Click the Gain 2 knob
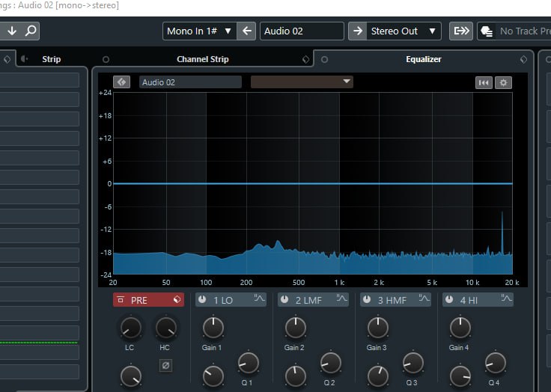This screenshot has height=392, width=551. point(296,328)
